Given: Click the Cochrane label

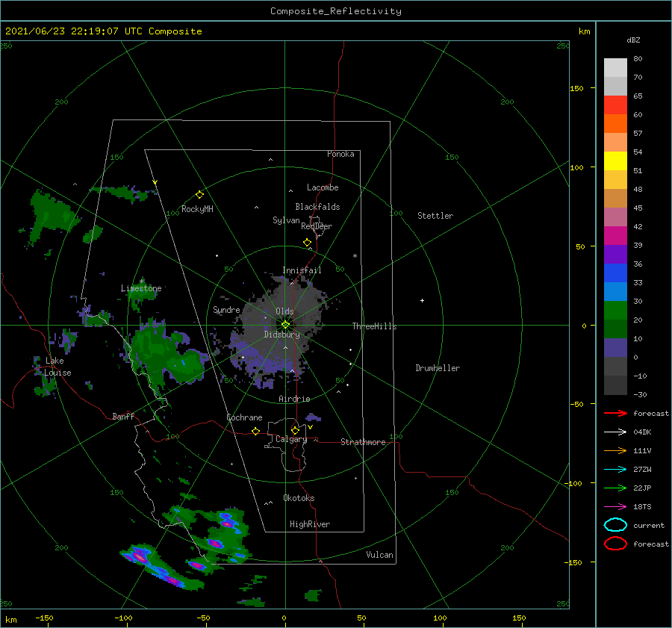Looking at the screenshot, I should [244, 417].
